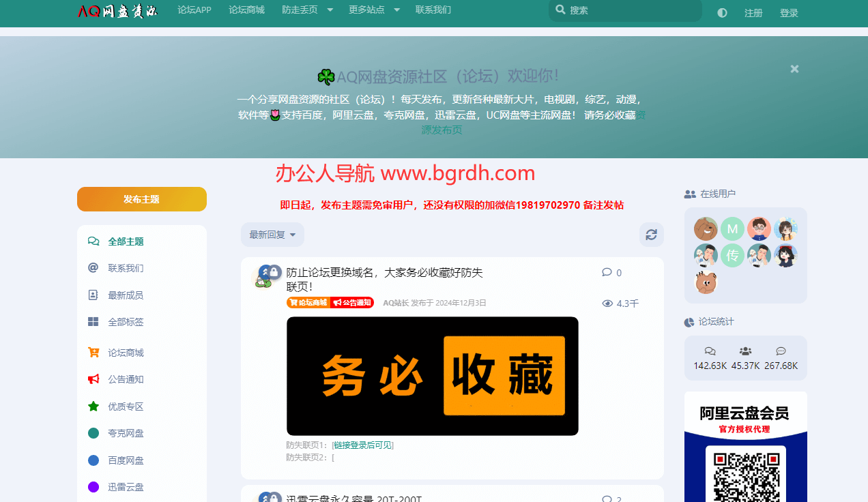The width and height of the screenshot is (868, 502).
Task: Open 论坛APP in the top menu
Action: coord(194,10)
